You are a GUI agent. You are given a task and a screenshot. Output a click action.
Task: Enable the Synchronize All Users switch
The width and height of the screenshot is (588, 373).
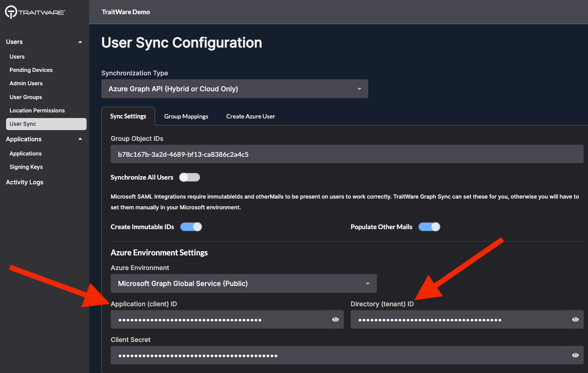190,177
